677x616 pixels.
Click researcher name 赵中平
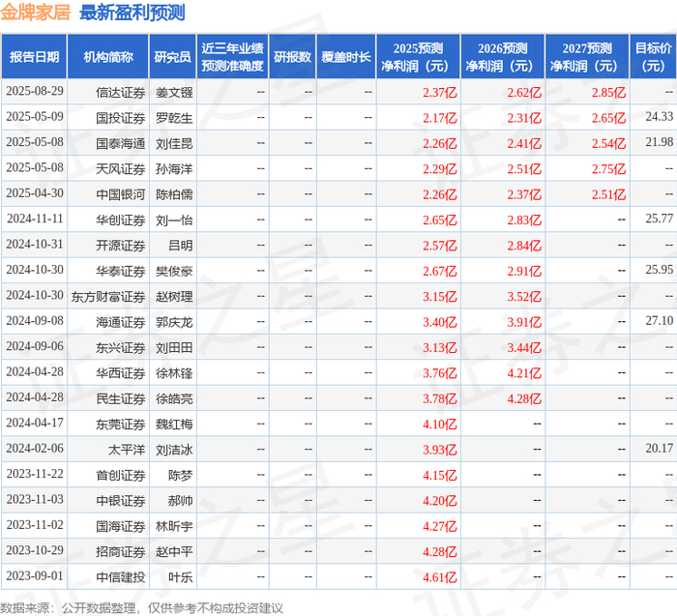(x=174, y=551)
